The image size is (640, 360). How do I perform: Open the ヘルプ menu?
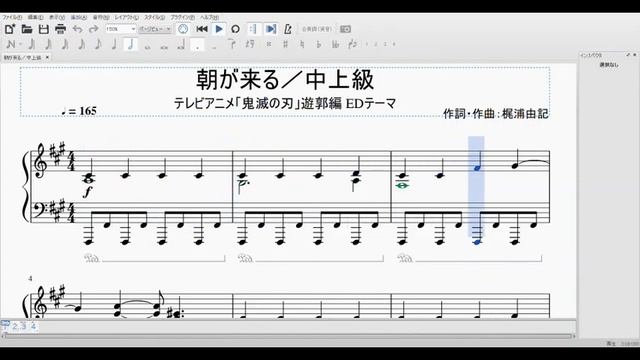pyautogui.click(x=209, y=18)
